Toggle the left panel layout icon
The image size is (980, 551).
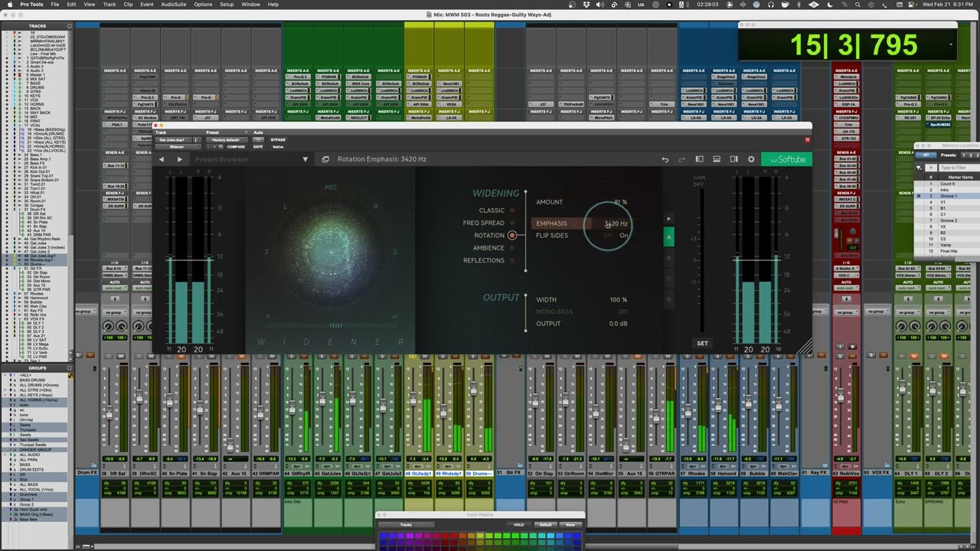coord(699,159)
